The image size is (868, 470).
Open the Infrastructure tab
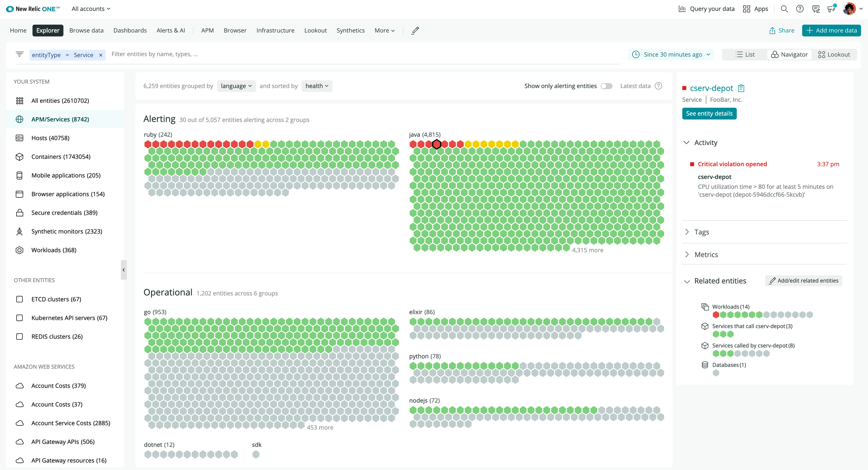pos(275,30)
